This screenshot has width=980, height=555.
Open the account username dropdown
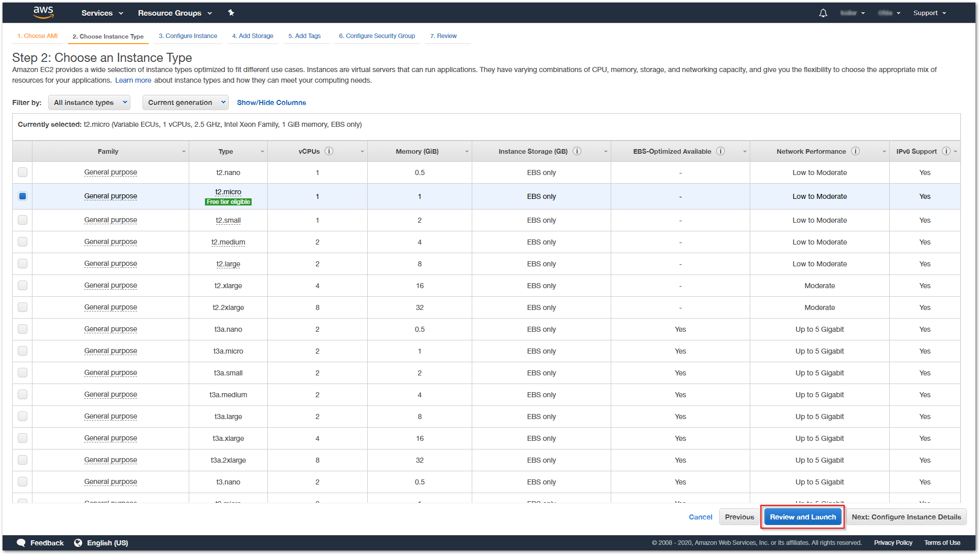click(x=853, y=13)
